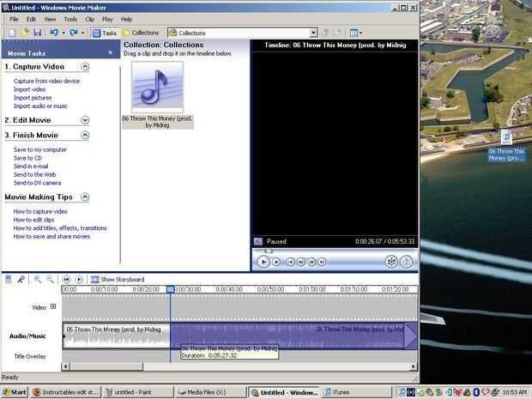Click the Narrate Timeline microphone icon
532x399 pixels.
click(x=21, y=279)
